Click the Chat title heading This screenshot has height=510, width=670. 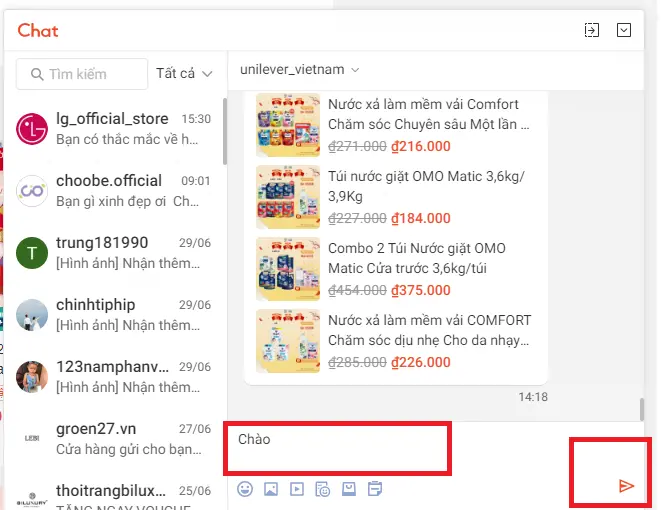pos(38,31)
